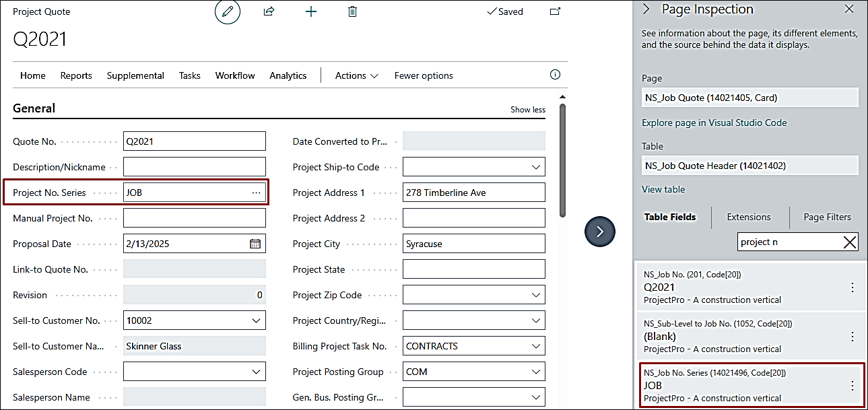Delete quote with trash icon

pyautogui.click(x=352, y=11)
